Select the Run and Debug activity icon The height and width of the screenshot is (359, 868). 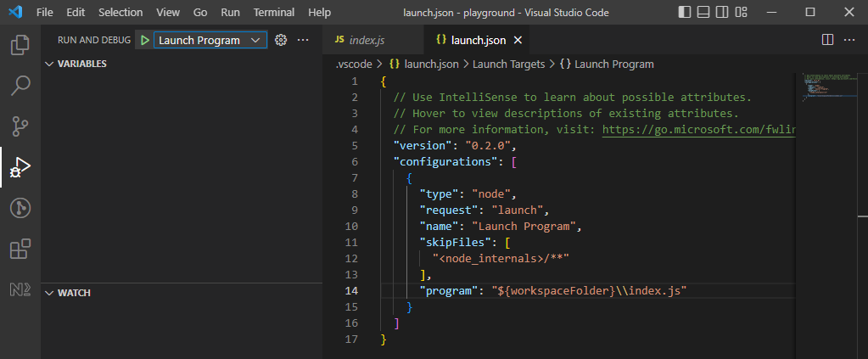(20, 167)
